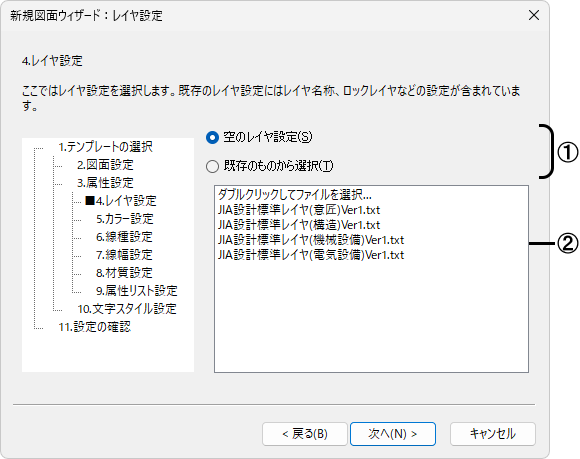Choose the JIA設計標準レイヤ(電気設備)Ver1.txt entry
This screenshot has width=580, height=459.
click(311, 255)
